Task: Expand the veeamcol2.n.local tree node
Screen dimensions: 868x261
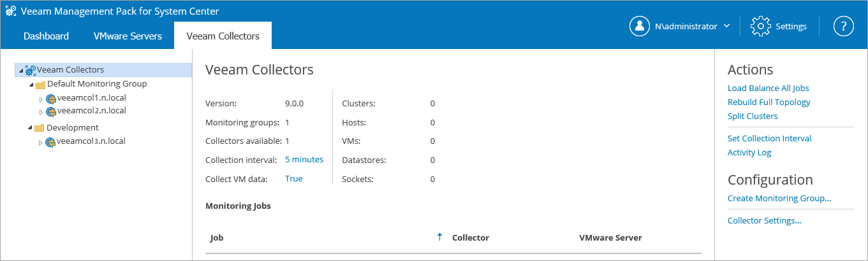Action: [41, 112]
